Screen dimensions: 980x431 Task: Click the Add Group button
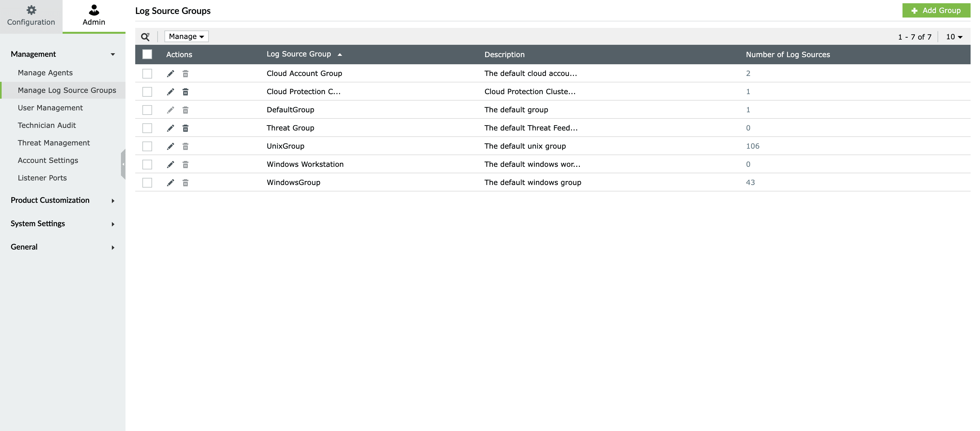(936, 10)
